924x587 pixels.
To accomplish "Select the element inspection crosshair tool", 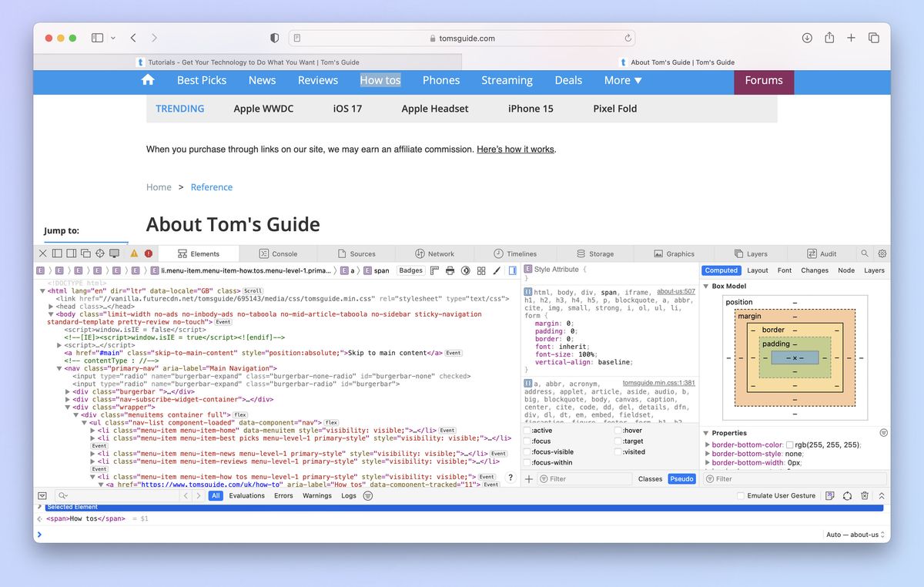I will [100, 253].
